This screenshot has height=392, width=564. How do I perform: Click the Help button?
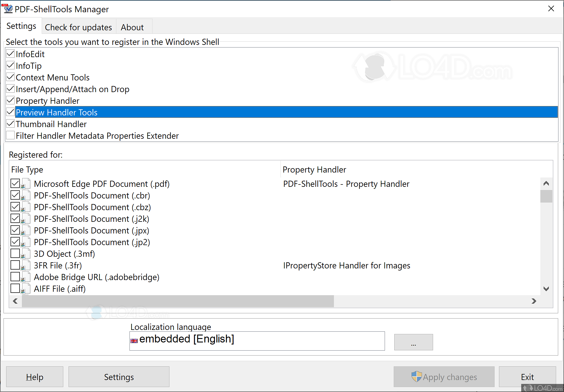click(34, 377)
